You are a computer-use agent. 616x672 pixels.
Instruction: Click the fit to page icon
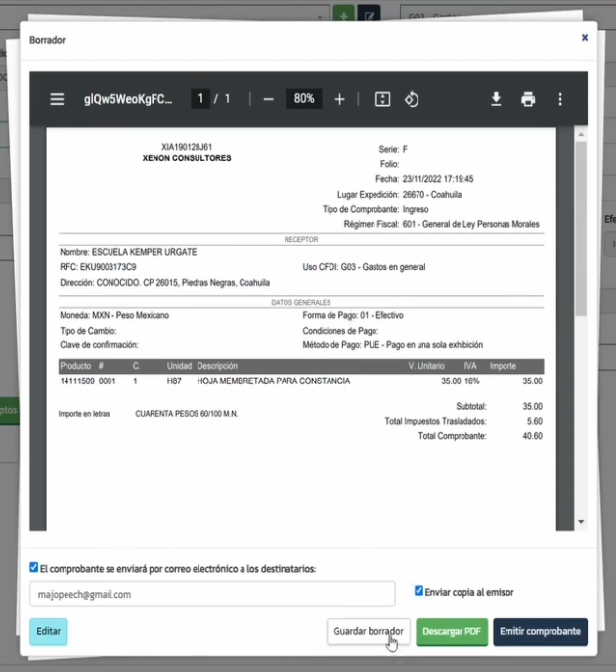[382, 99]
